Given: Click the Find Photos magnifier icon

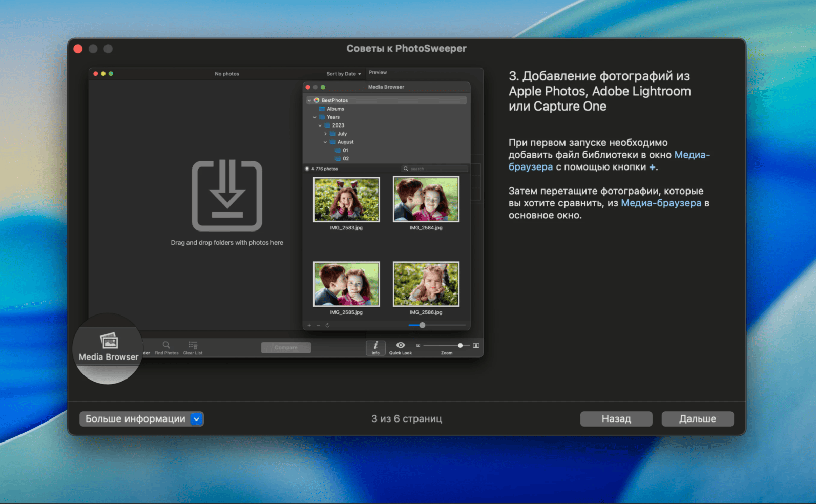Looking at the screenshot, I should 166,345.
